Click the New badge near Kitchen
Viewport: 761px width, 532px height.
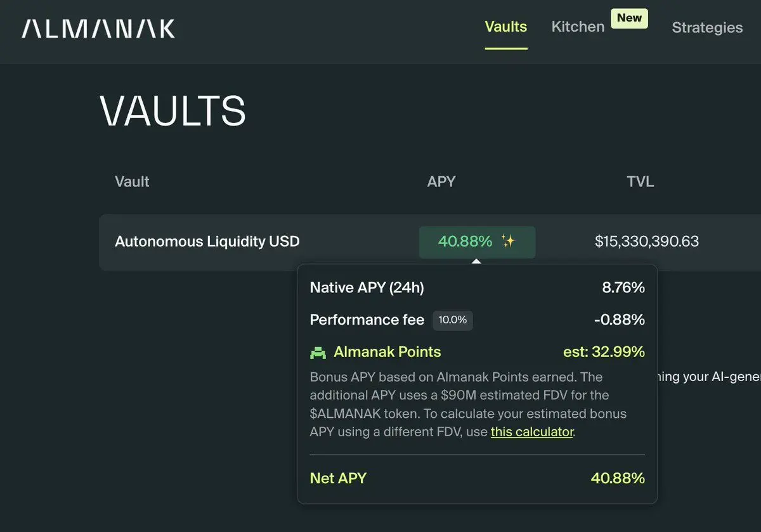coord(629,18)
